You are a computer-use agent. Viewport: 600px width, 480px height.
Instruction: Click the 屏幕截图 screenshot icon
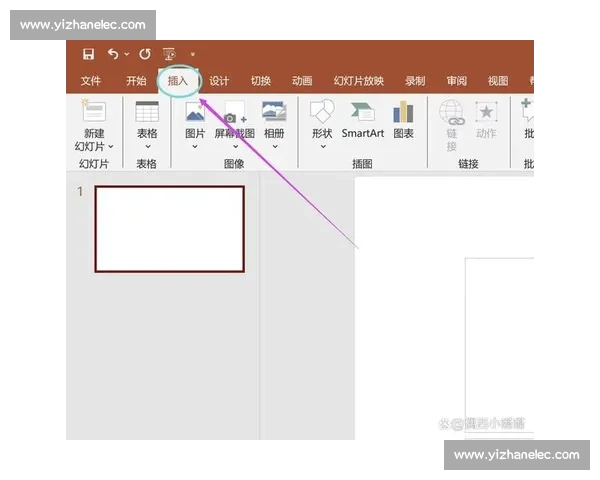(235, 112)
